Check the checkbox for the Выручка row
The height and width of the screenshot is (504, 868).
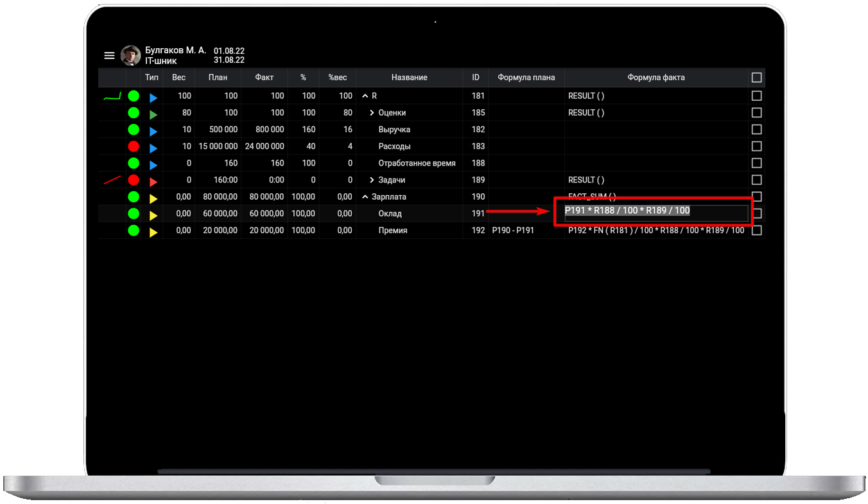click(x=756, y=130)
